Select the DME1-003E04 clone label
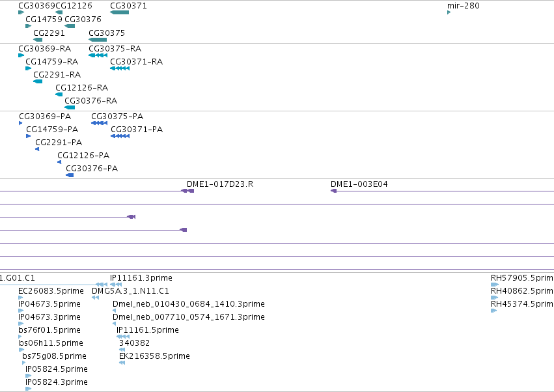This screenshot has height=392, width=554. (359, 184)
